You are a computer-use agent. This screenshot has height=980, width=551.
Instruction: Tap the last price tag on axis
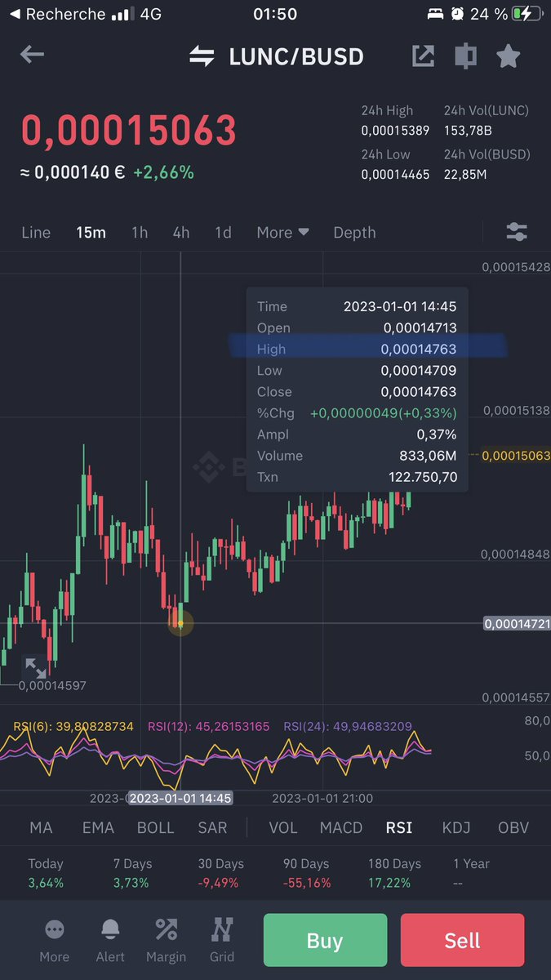(516, 456)
